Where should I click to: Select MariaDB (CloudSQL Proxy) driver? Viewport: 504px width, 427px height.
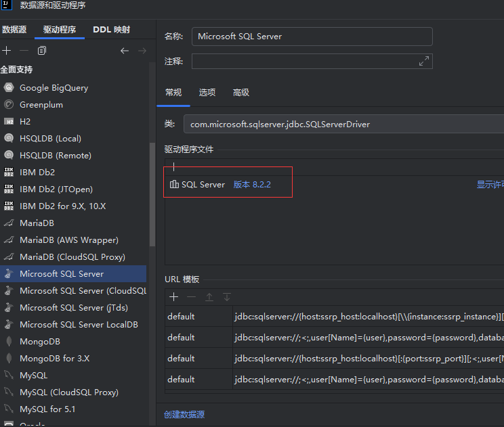(73, 257)
